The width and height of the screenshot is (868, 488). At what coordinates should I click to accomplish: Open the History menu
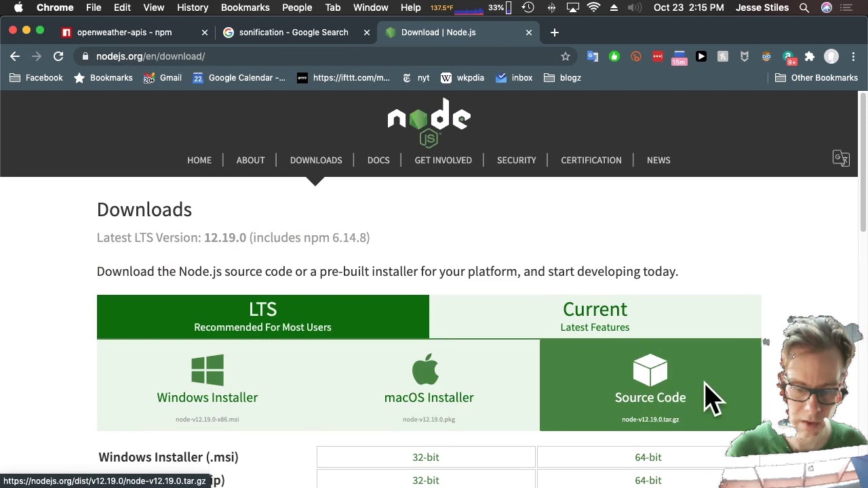click(x=193, y=7)
